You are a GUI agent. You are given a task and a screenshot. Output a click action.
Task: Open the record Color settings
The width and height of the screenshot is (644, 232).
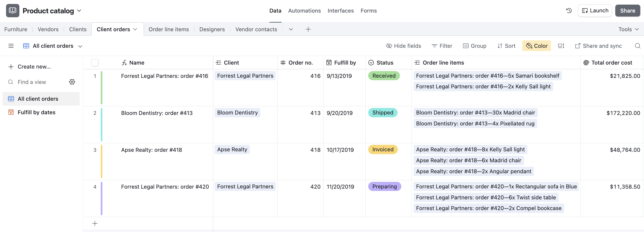coord(537,46)
